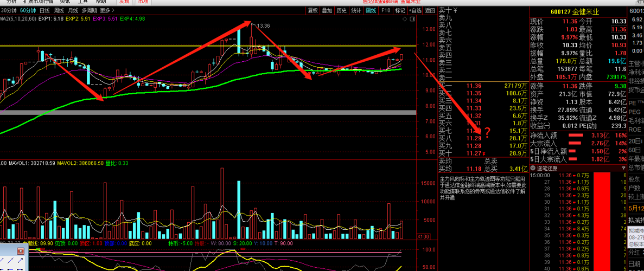644x271 pixels.
Task: Click the 换手 27.89% turnover value
Action: coord(566,111)
